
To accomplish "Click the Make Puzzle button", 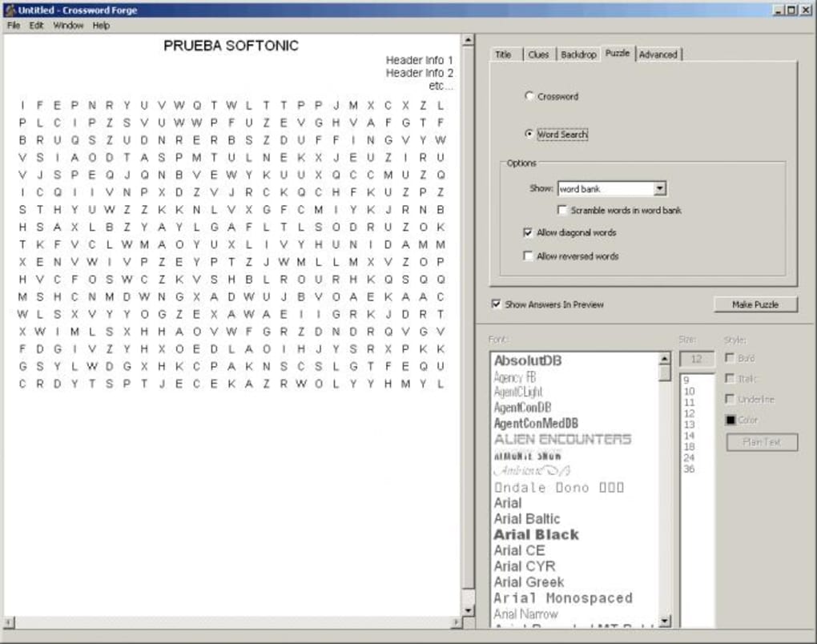I will click(755, 305).
